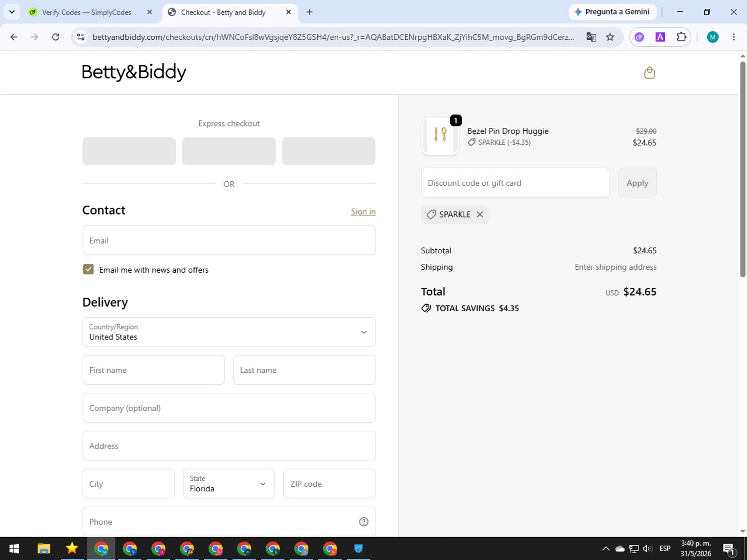Open Google Translate page icon
The height and width of the screenshot is (560, 747).
click(x=591, y=37)
